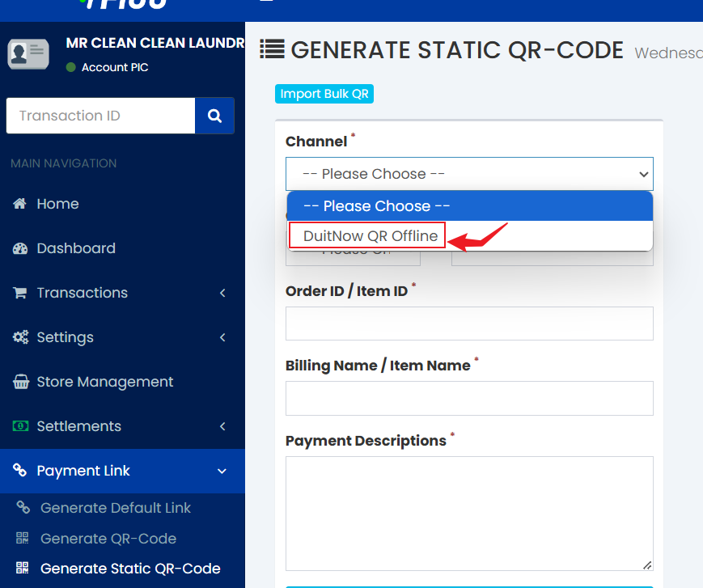Go to Generate Static QR-Code page

(130, 569)
